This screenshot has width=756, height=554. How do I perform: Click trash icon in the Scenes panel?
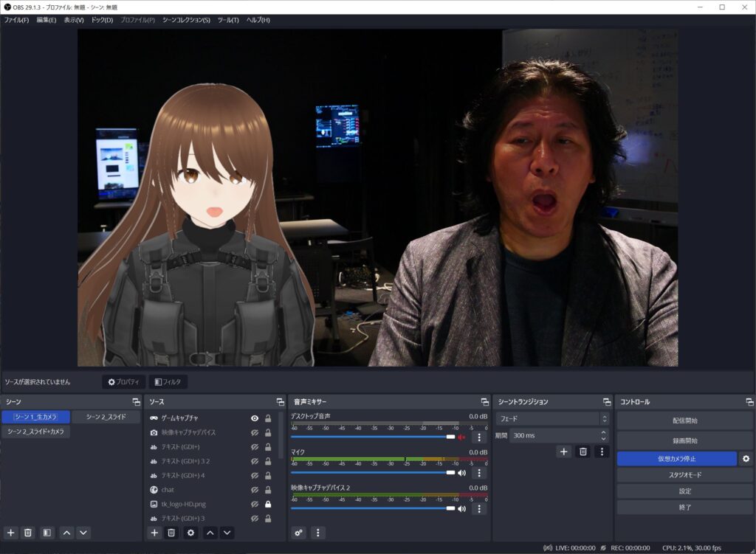(x=28, y=533)
